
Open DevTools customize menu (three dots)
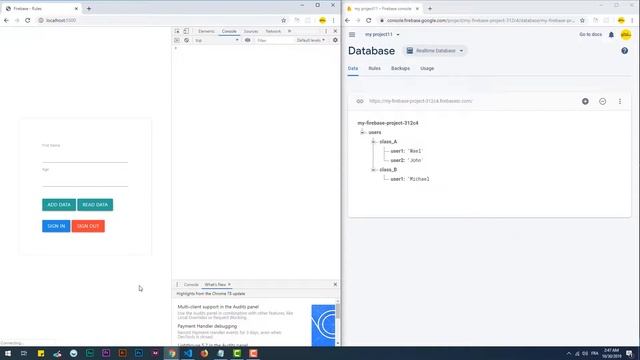tap(326, 31)
